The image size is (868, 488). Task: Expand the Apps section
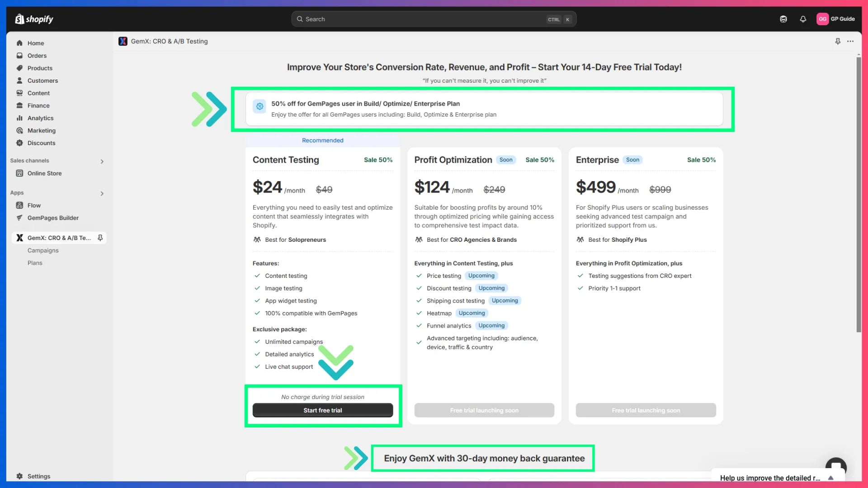(x=102, y=193)
